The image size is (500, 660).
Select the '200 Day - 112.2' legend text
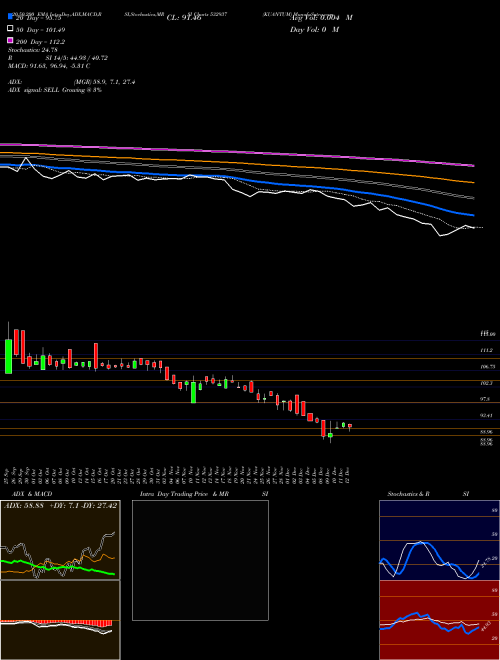click(40, 42)
